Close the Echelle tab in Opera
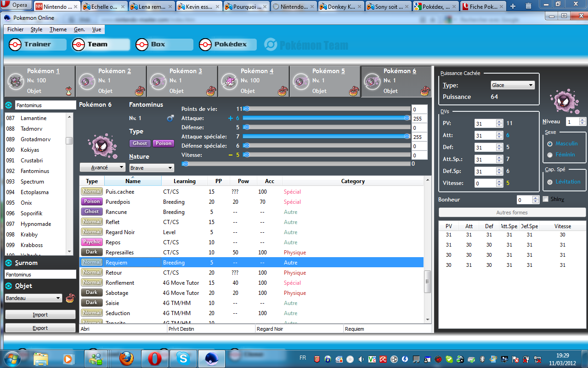Image resolution: width=588 pixels, height=368 pixels. [123, 7]
